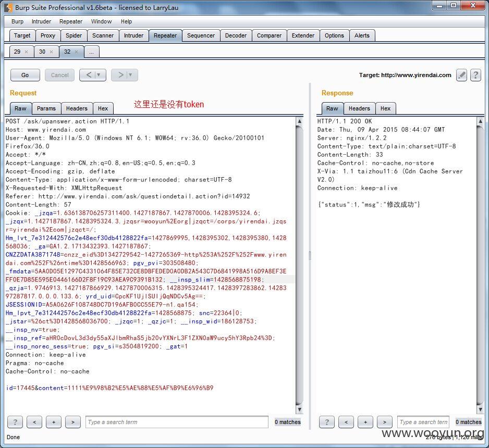Switch to the Sequencer tab
Image resolution: width=489 pixels, height=448 pixels.
pos(201,35)
